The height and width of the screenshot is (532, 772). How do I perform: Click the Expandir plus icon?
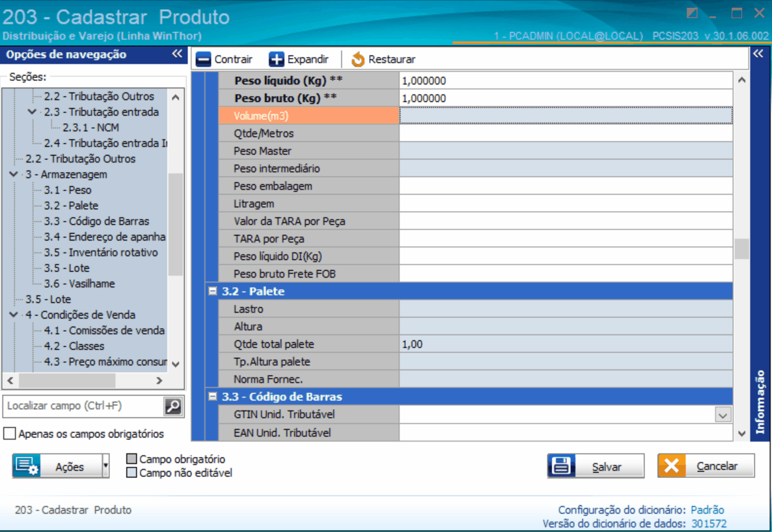coord(276,60)
